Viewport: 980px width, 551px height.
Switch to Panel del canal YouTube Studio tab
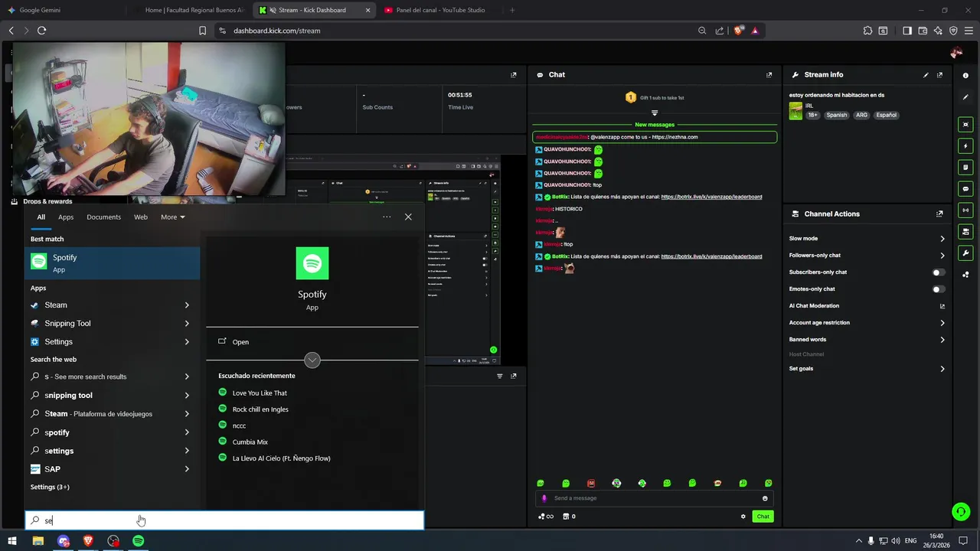(440, 10)
